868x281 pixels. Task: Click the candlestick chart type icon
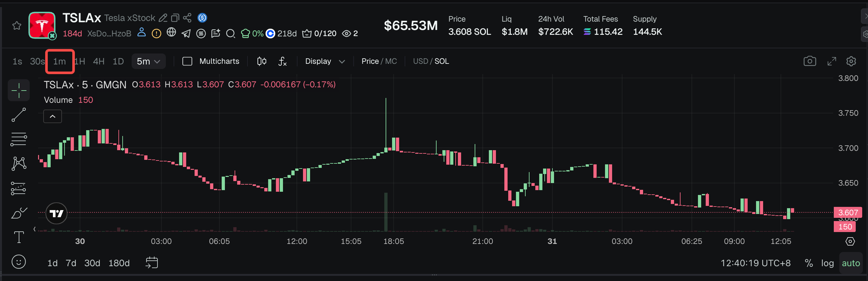pos(261,61)
